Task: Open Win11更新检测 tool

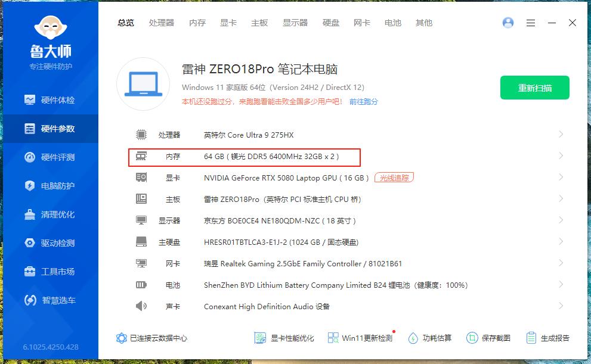Action: click(x=360, y=338)
